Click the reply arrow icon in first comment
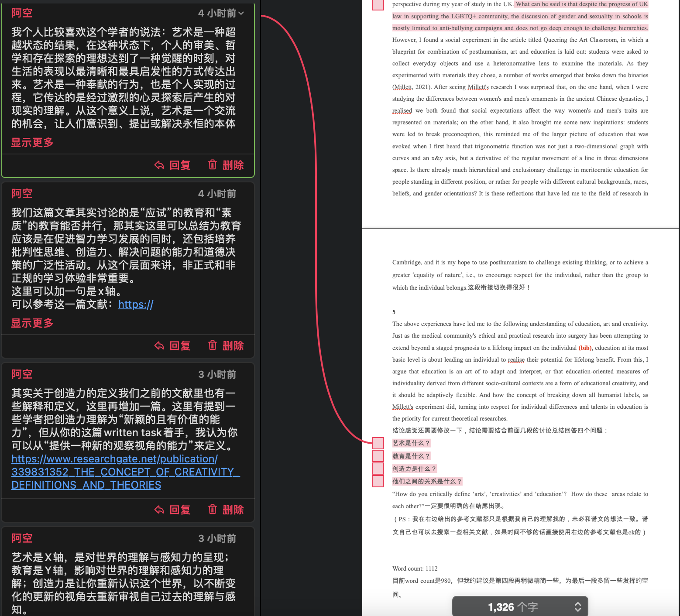The width and height of the screenshot is (680, 616). coord(159,165)
